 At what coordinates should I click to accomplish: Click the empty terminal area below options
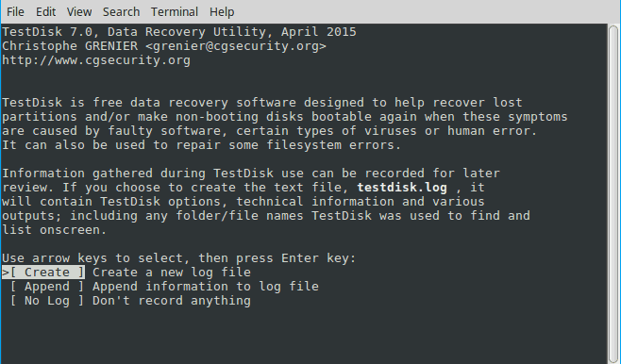304,337
